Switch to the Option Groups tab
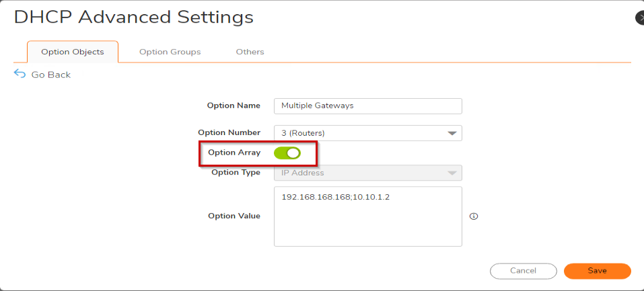 point(170,52)
